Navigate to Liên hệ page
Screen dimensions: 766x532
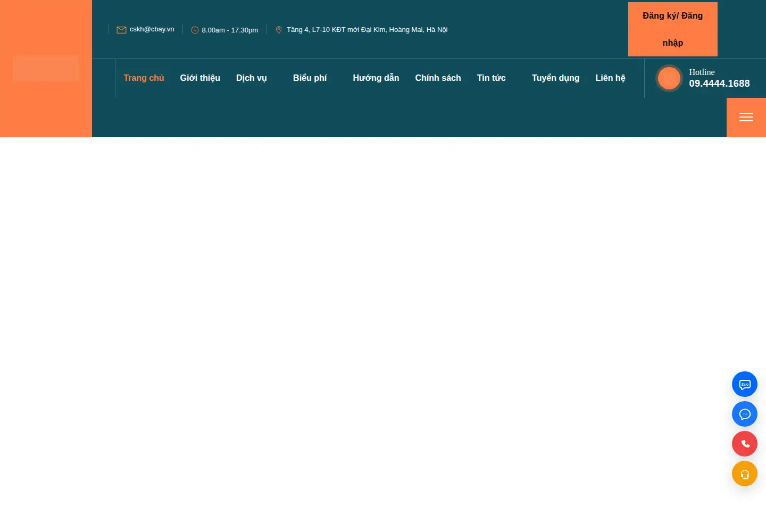611,78
